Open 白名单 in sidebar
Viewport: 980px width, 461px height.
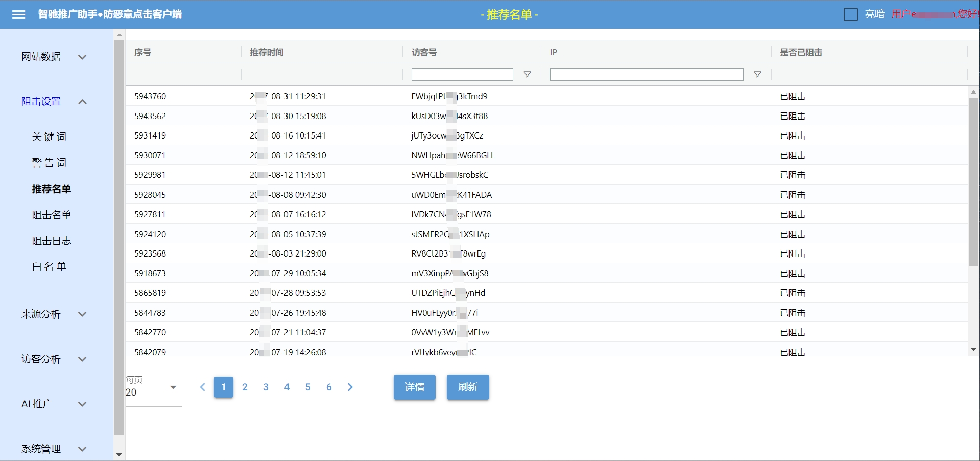49,266
